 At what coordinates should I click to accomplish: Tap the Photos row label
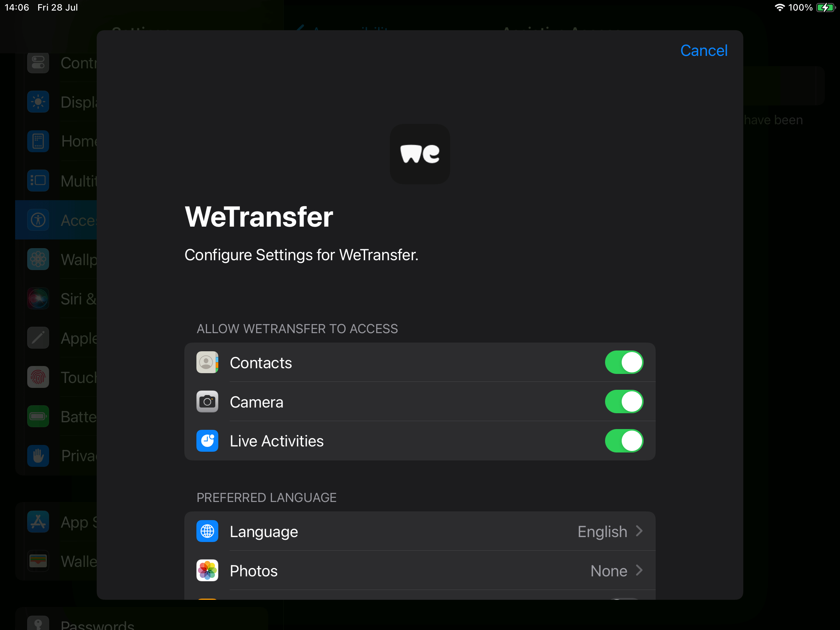pos(254,571)
